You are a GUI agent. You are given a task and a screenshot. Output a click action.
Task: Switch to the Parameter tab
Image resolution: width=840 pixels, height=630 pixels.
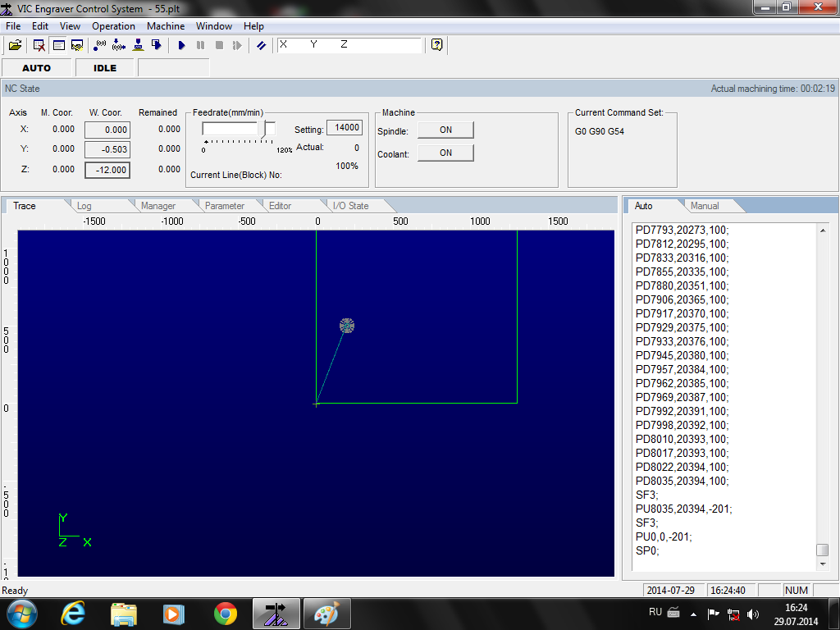(225, 206)
